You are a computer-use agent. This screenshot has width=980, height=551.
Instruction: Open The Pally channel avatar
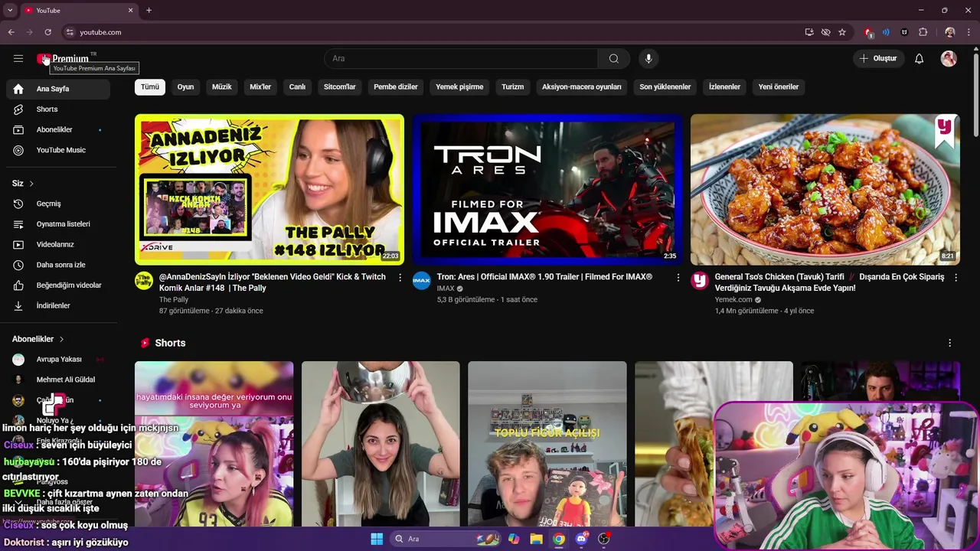pyautogui.click(x=144, y=280)
